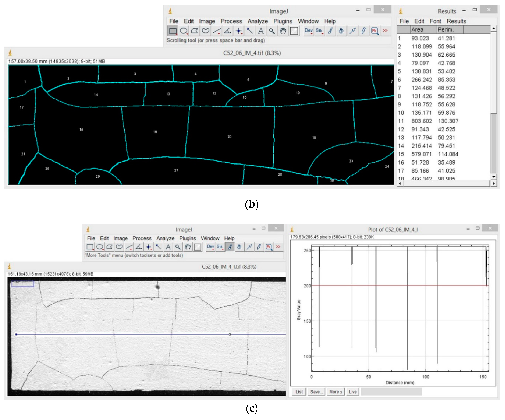Select Polygon tool in top ImageJ toolbar

195,31
